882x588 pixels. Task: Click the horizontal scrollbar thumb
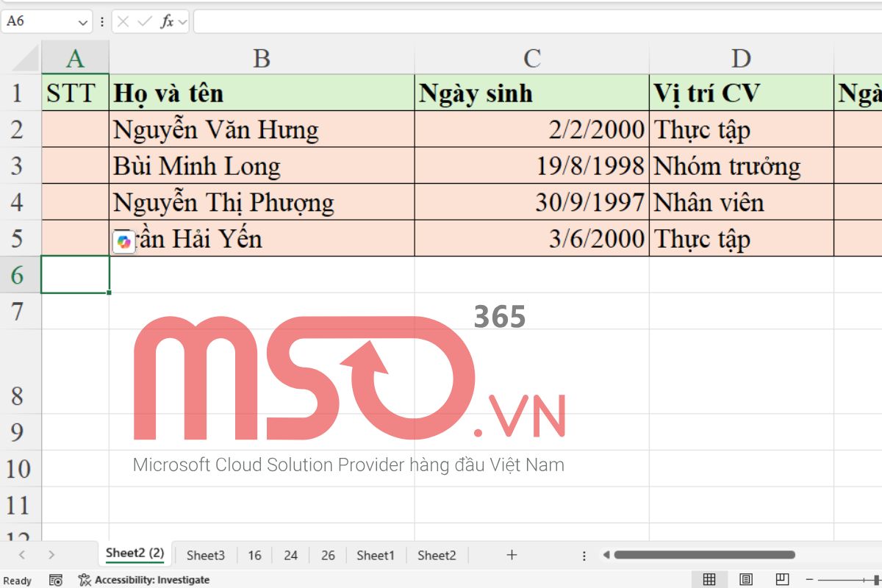coord(705,555)
